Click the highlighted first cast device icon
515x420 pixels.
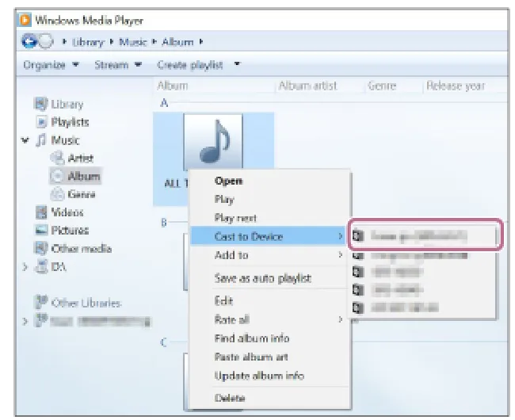coord(358,235)
